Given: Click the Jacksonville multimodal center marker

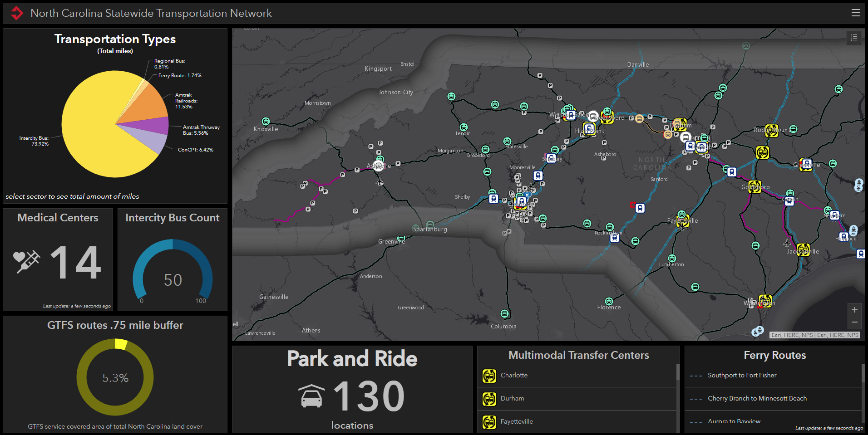Looking at the screenshot, I should 803,249.
